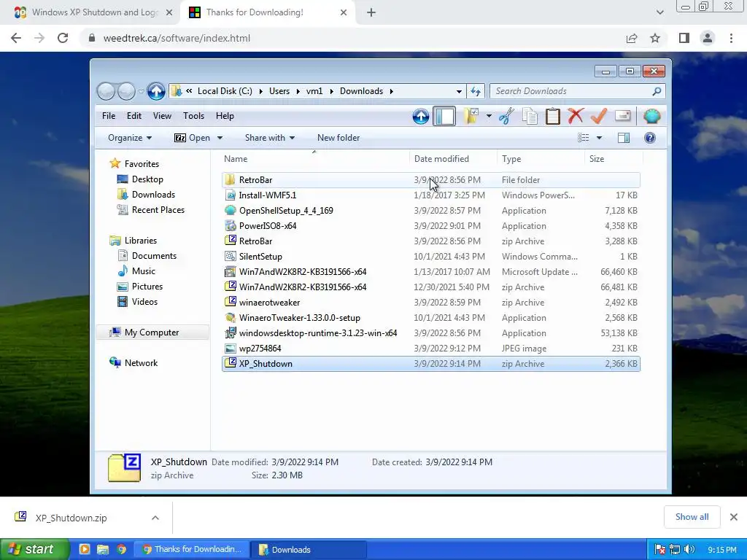Click the Chrome reload page button
747x560 pixels.
click(63, 38)
